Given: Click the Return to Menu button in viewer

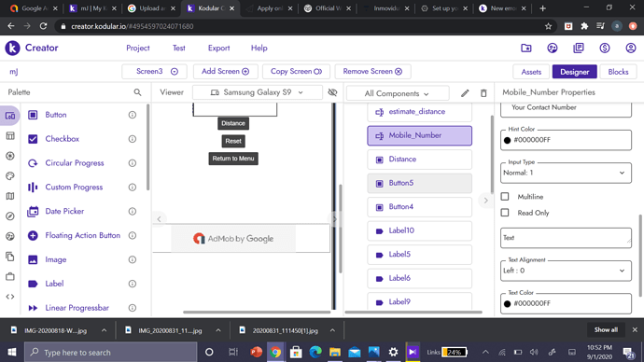Looking at the screenshot, I should click(x=233, y=159).
